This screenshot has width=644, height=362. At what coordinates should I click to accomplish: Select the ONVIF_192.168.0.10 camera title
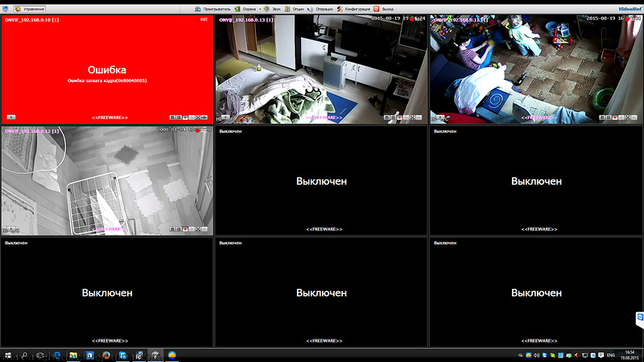(x=31, y=19)
